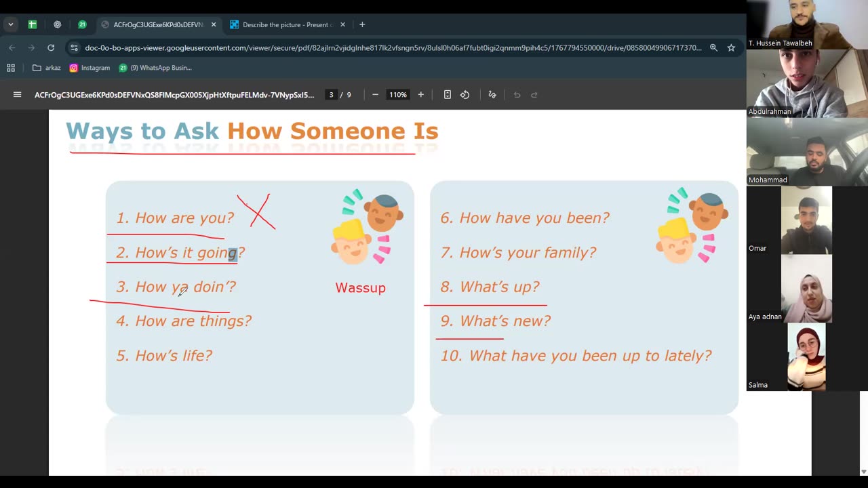Select Omar's video tile
The image size is (868, 488).
click(807, 220)
